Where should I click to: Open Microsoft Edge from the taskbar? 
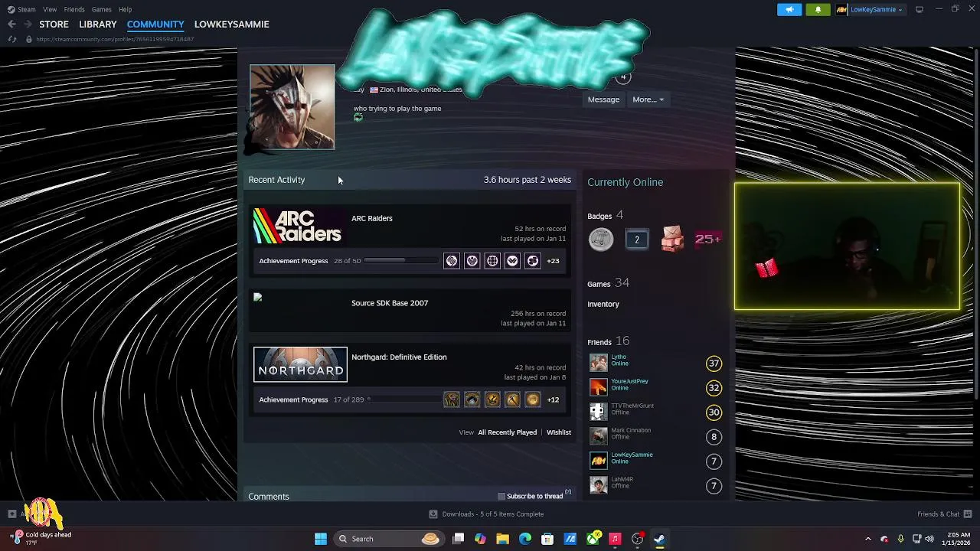525,539
